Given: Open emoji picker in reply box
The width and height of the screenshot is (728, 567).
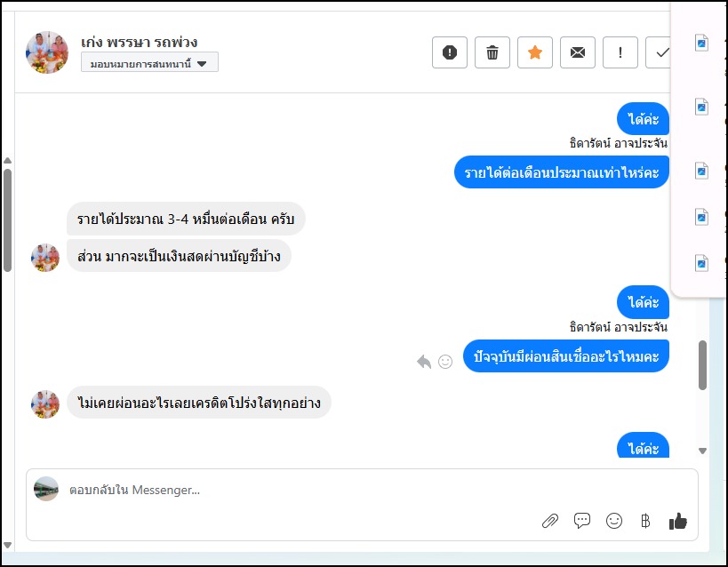Looking at the screenshot, I should click(x=614, y=521).
